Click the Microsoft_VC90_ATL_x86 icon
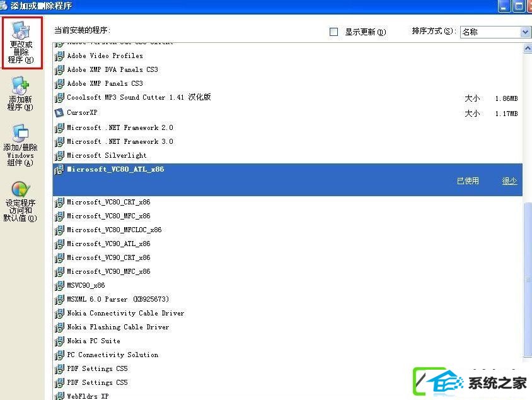This screenshot has width=532, height=400. tap(59, 244)
